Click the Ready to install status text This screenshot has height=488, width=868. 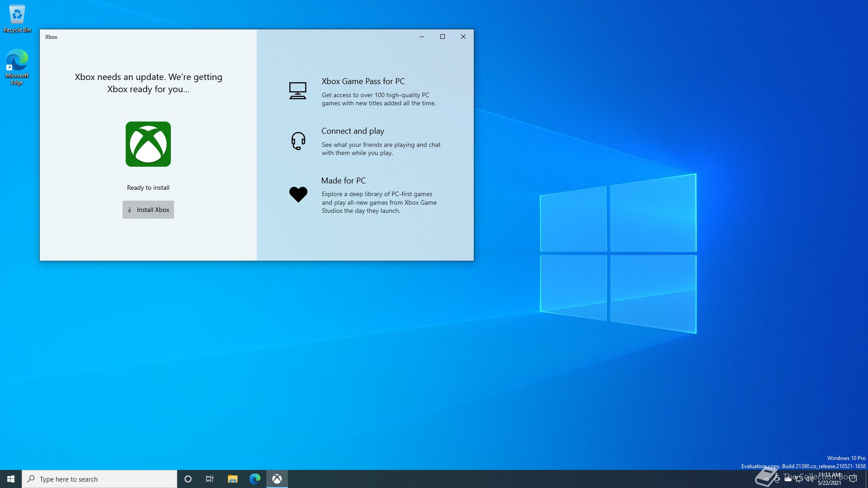[x=148, y=188]
